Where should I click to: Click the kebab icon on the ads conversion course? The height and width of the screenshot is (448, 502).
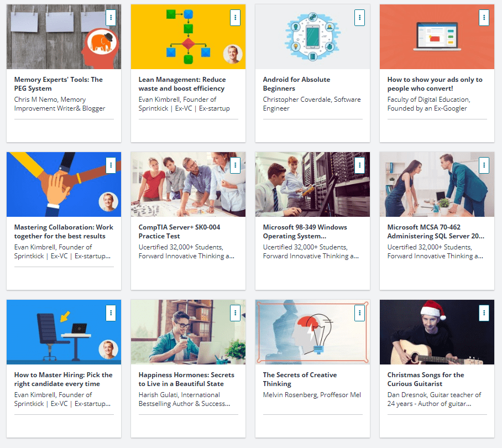(x=484, y=18)
